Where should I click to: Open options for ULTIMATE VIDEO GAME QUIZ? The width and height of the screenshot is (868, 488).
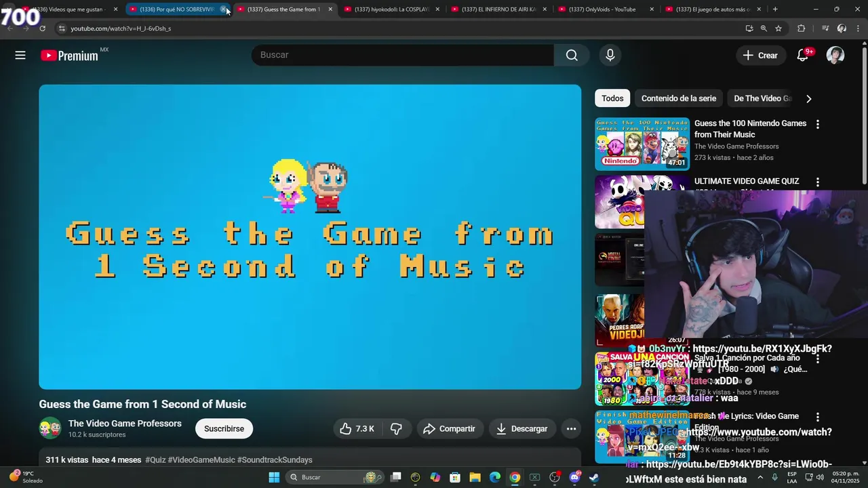tap(818, 182)
